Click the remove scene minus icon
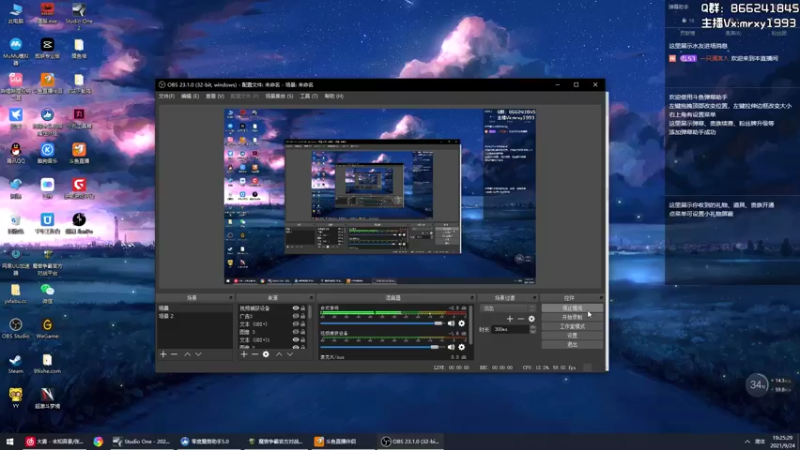 tap(174, 354)
